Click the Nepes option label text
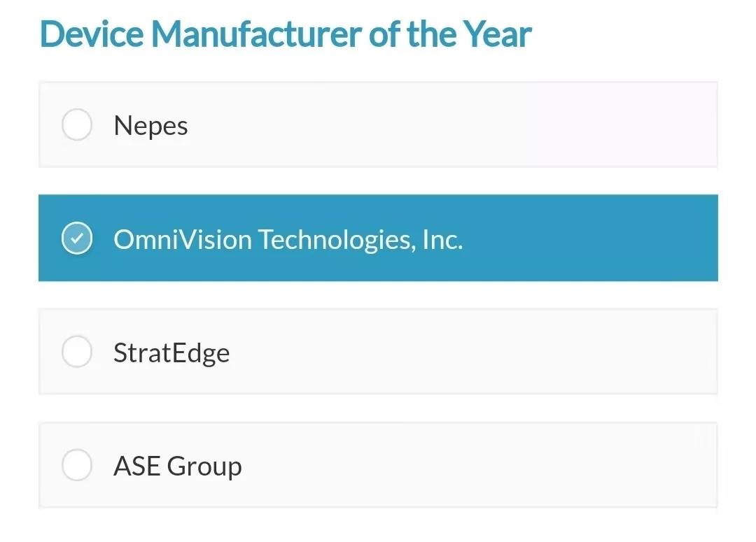The image size is (756, 542). [150, 126]
